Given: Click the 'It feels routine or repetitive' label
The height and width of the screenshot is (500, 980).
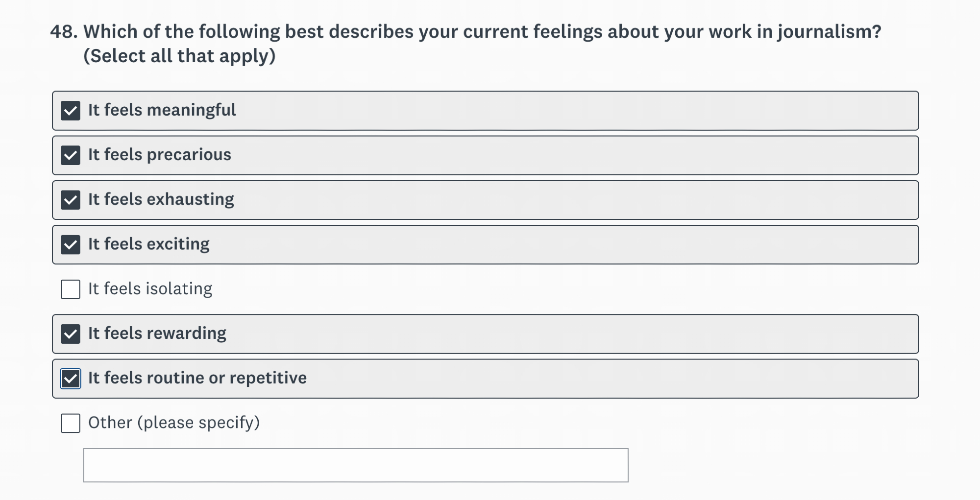Looking at the screenshot, I should (x=197, y=378).
